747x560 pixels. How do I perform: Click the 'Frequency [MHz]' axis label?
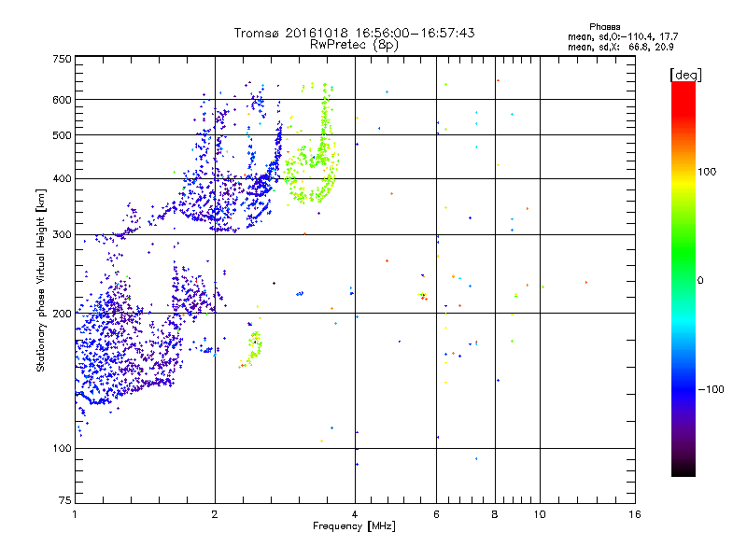pyautogui.click(x=354, y=526)
